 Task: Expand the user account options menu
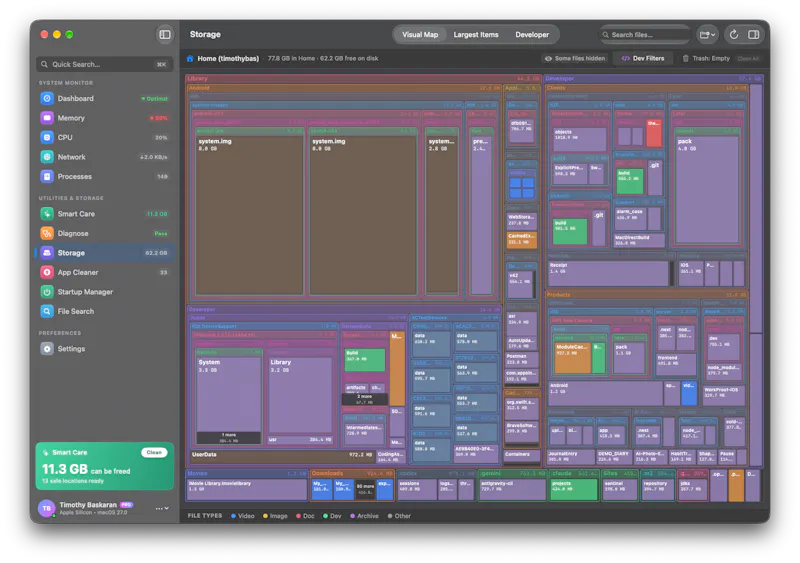coord(162,508)
